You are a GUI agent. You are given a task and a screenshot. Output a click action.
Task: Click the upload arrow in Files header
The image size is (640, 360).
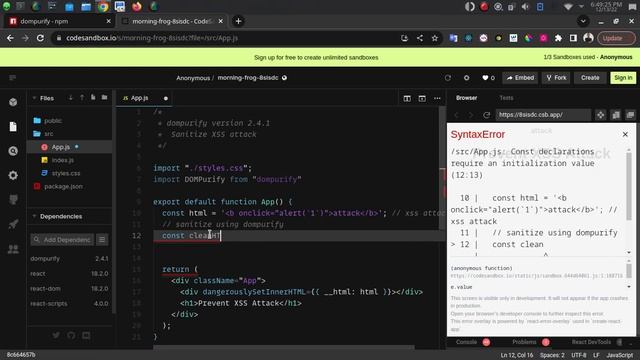point(82,98)
